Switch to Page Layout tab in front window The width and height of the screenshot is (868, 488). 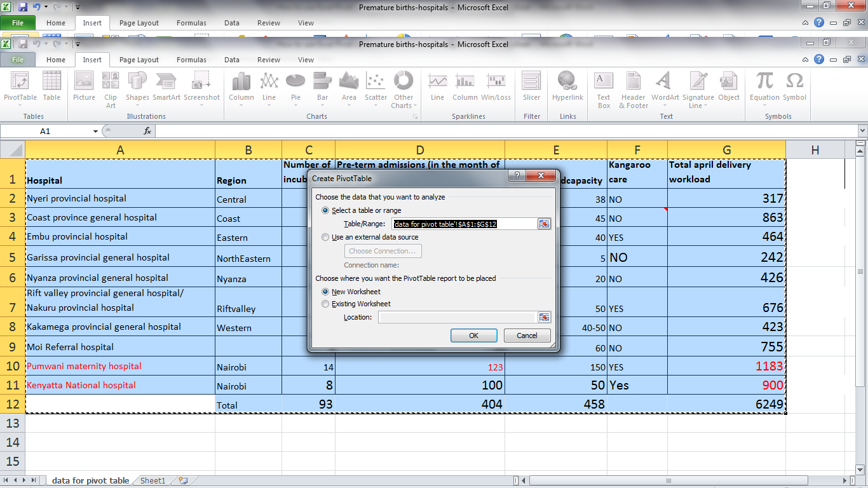tap(139, 60)
